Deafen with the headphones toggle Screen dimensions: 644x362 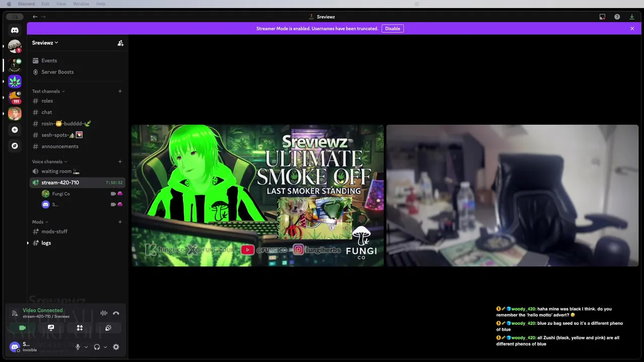pos(97,347)
